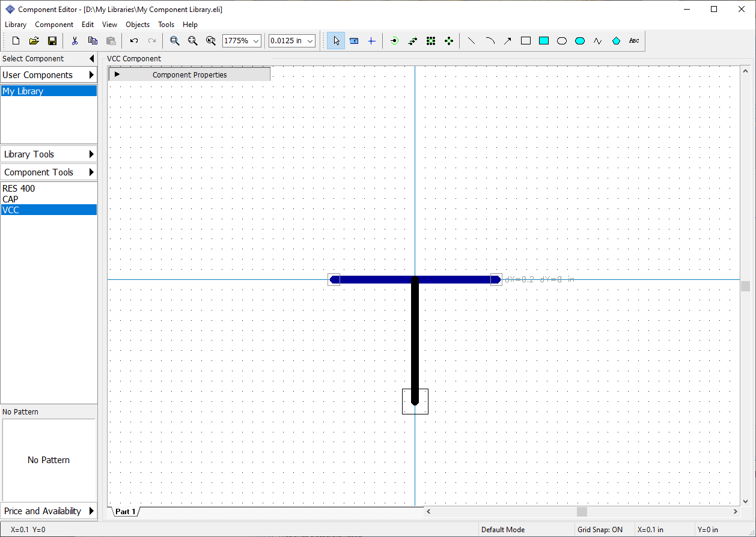Open the Objects menu
The image size is (756, 537).
click(x=138, y=25)
